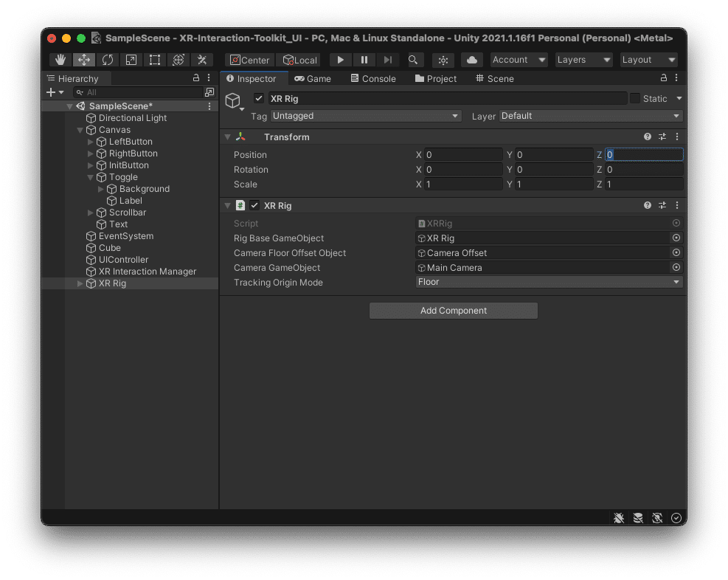Select the Scale tool
This screenshot has height=580, width=728.
131,60
